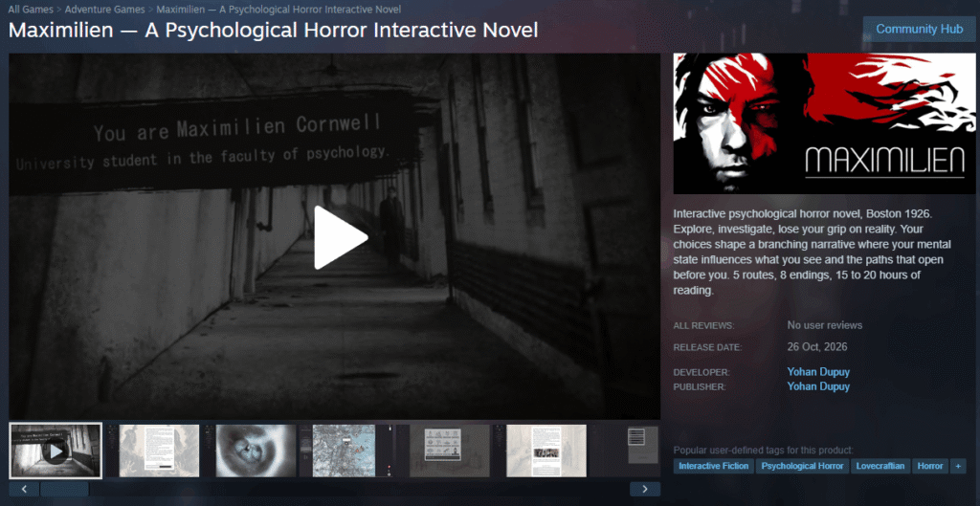Select the sixth thumbnail, page with photo
The height and width of the screenshot is (506, 980).
tap(541, 451)
